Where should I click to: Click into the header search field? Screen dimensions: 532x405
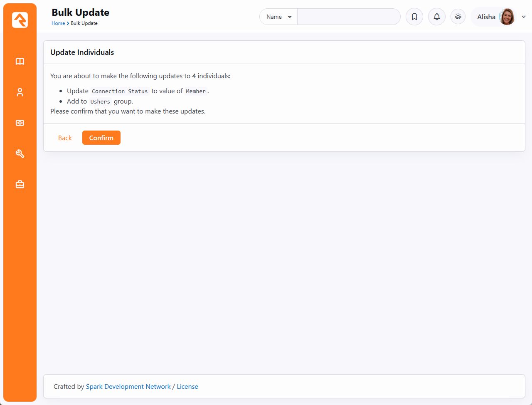[348, 17]
